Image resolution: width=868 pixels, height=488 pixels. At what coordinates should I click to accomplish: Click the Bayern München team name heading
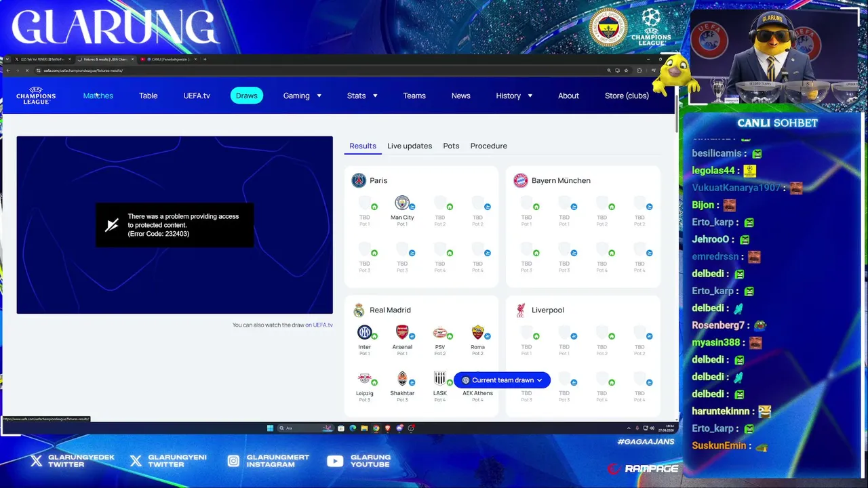561,180
